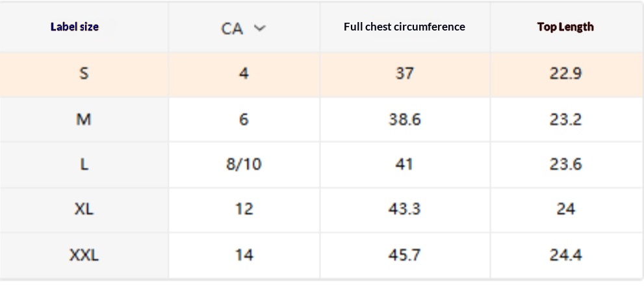Viewport: 644px width, 300px height.
Task: Click the CA size 12 cell
Action: click(x=244, y=209)
